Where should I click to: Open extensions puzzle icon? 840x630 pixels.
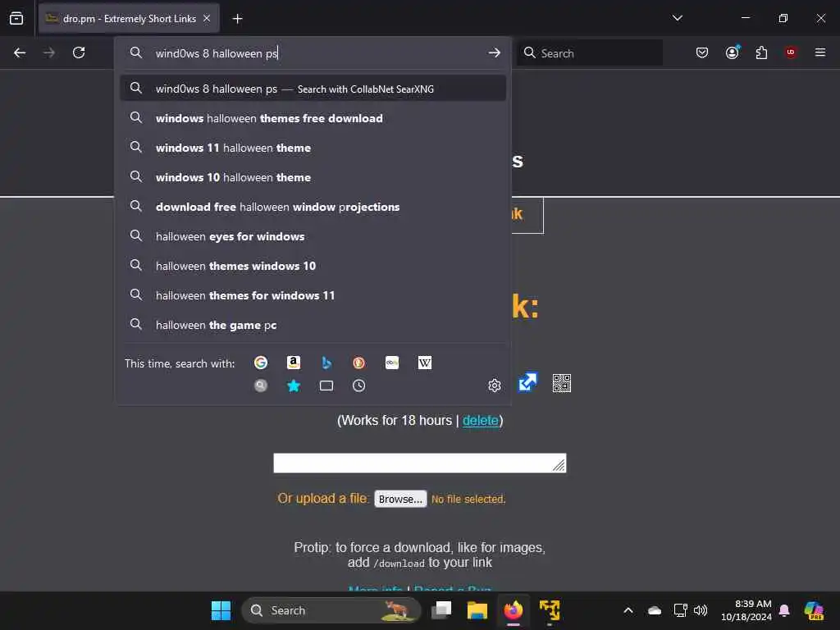[761, 52]
